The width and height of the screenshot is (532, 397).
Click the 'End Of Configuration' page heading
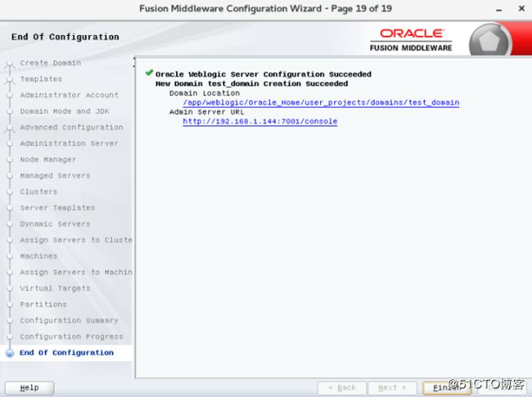tap(65, 37)
